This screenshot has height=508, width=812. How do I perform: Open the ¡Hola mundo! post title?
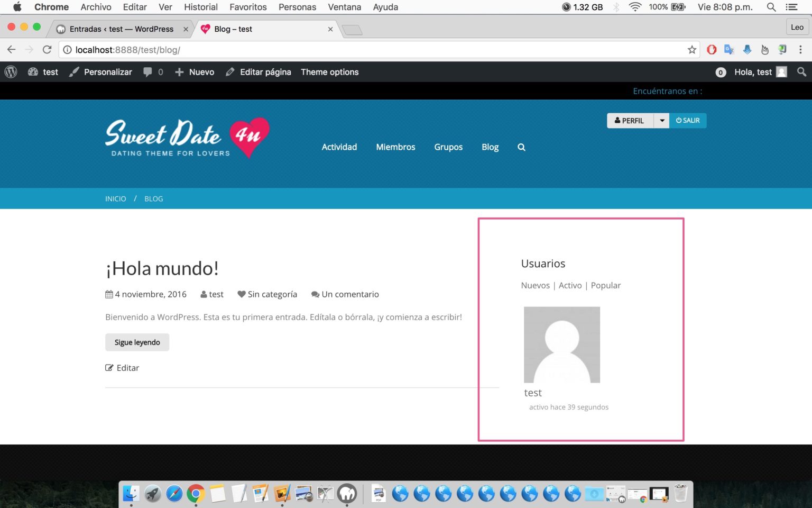pyautogui.click(x=162, y=268)
